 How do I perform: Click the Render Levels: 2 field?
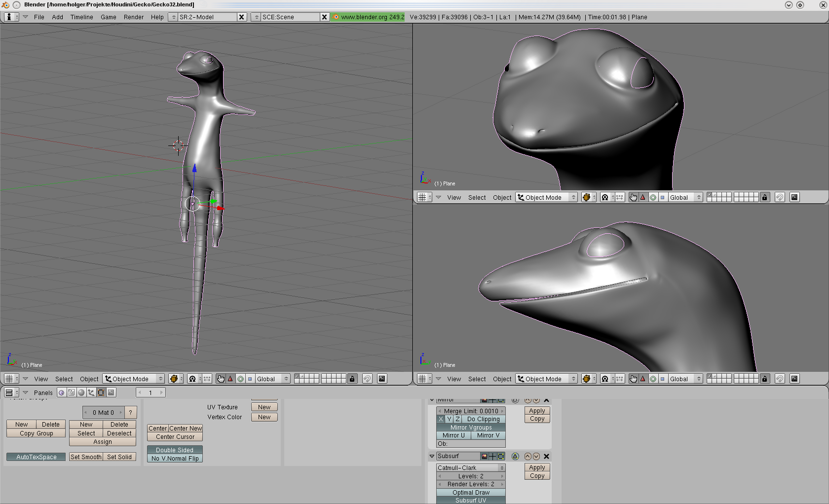[471, 484]
